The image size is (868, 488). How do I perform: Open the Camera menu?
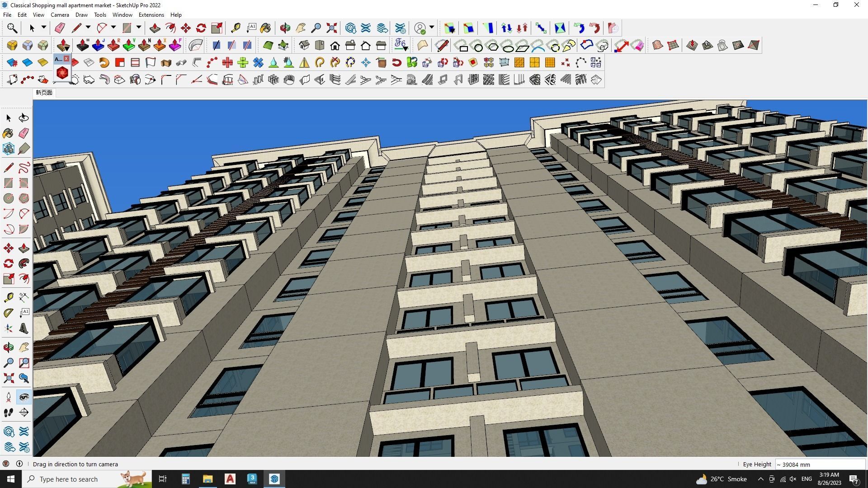tap(60, 14)
